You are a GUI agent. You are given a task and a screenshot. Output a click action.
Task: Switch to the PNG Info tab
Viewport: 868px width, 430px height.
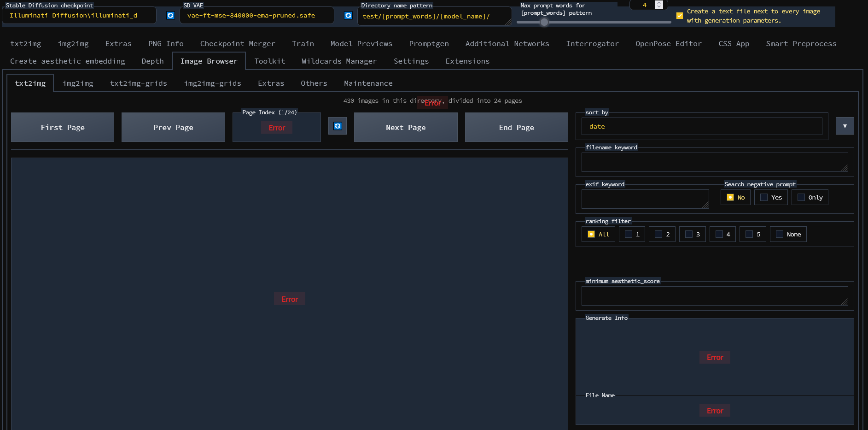pos(165,43)
